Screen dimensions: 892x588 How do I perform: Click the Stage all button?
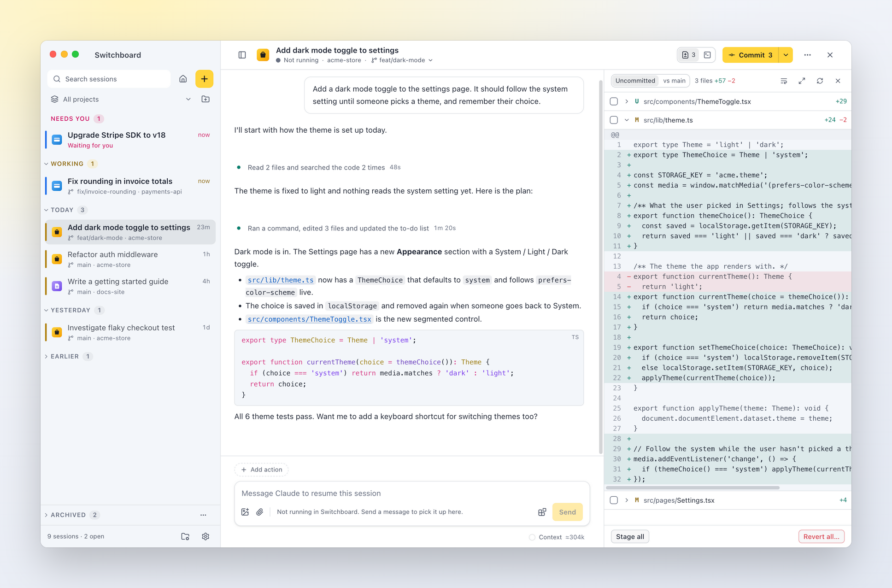630,536
